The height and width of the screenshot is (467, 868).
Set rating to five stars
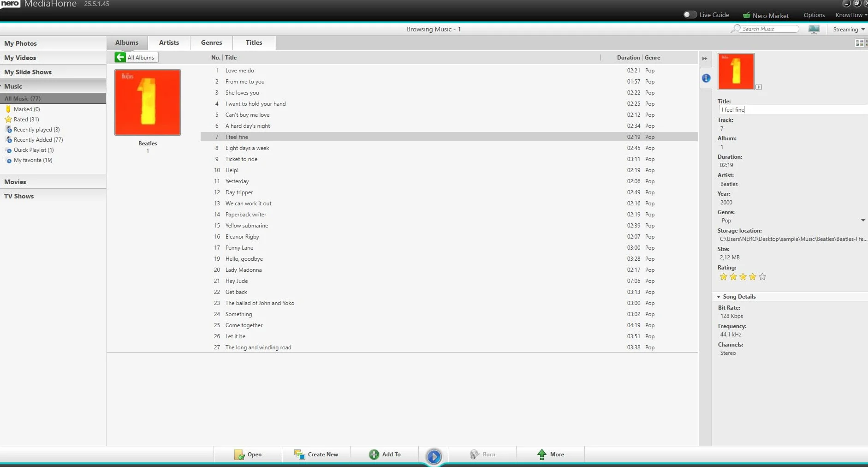(762, 277)
